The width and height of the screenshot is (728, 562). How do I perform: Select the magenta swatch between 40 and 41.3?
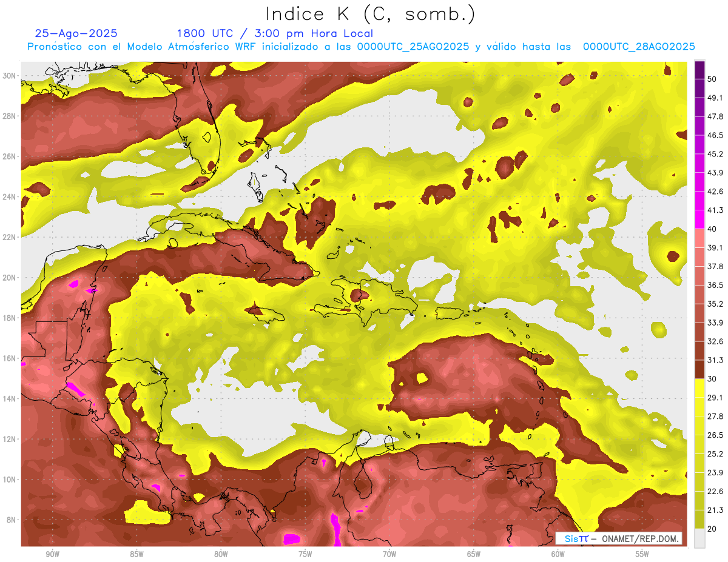coord(699,219)
